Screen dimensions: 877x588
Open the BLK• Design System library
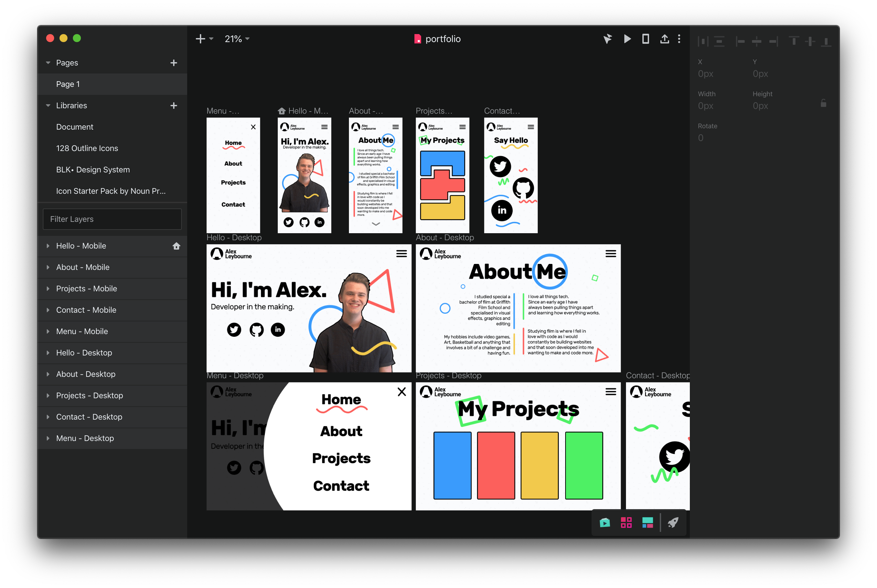click(93, 169)
